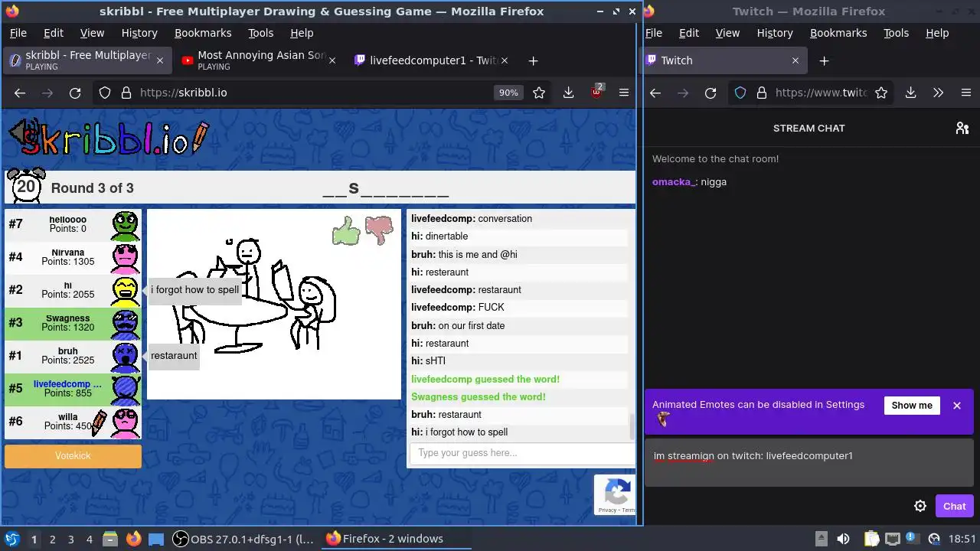Open the 90% zoom level indicator in the URL bar

pyautogui.click(x=508, y=93)
